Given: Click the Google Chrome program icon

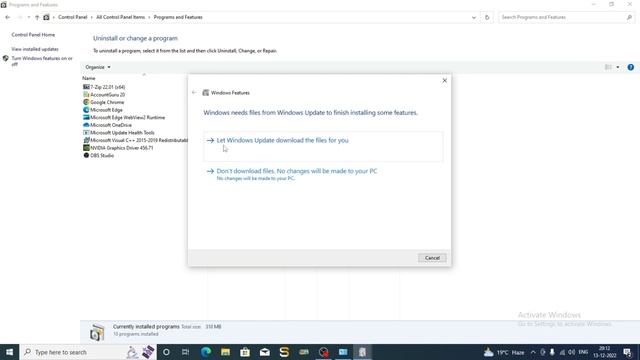Looking at the screenshot, I should [x=86, y=102].
